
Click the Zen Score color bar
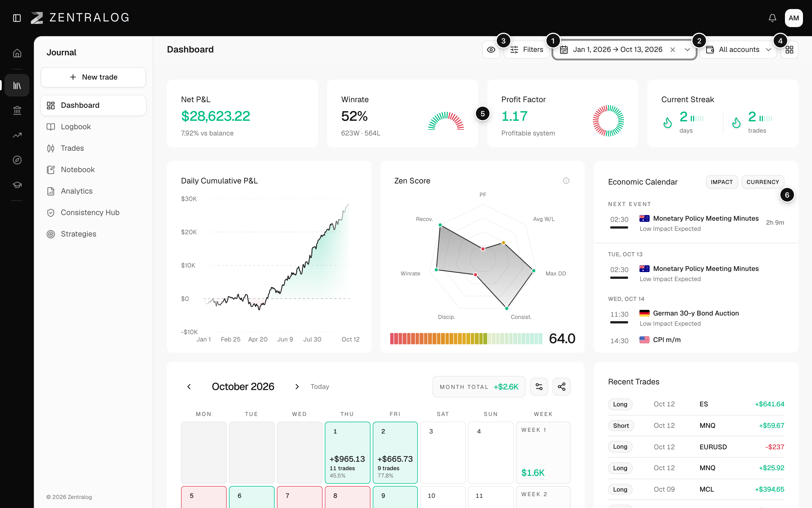click(x=466, y=339)
